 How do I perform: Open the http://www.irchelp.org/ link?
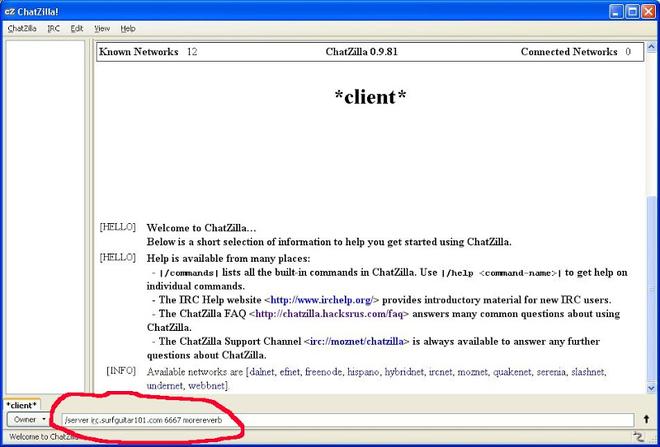[322, 300]
